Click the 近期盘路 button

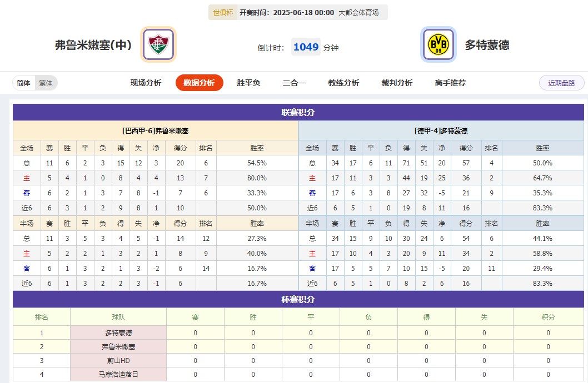tap(561, 83)
